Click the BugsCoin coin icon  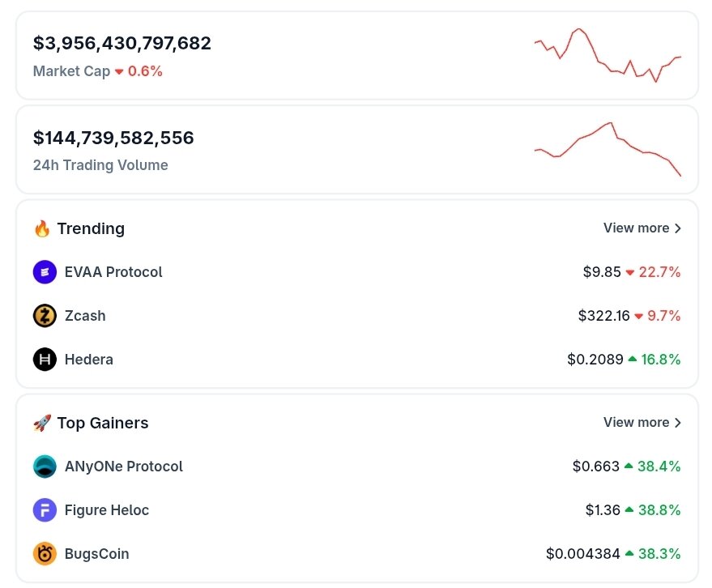coord(45,554)
